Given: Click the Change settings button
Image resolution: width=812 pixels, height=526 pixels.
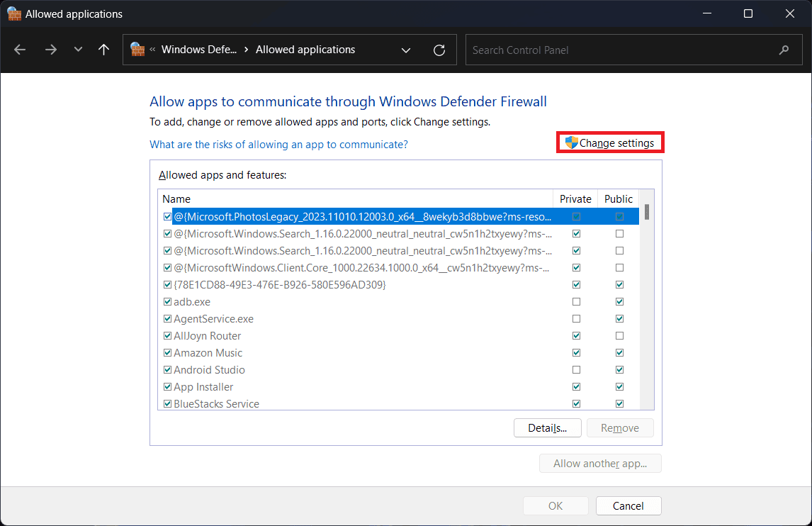Looking at the screenshot, I should click(610, 142).
